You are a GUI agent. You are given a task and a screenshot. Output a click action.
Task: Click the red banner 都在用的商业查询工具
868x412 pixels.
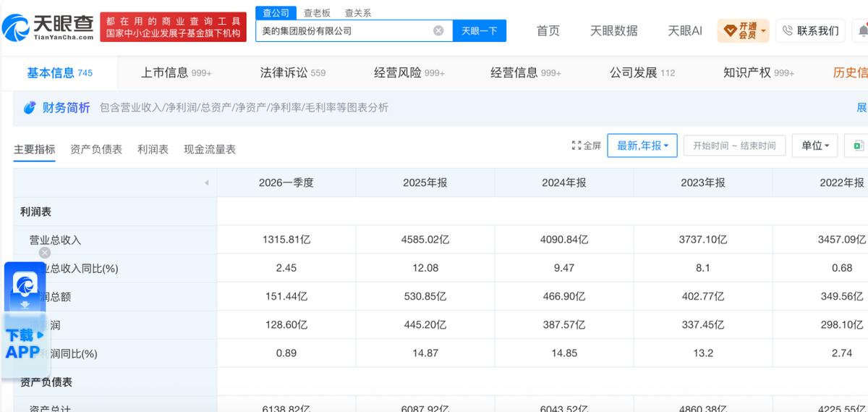point(172,28)
